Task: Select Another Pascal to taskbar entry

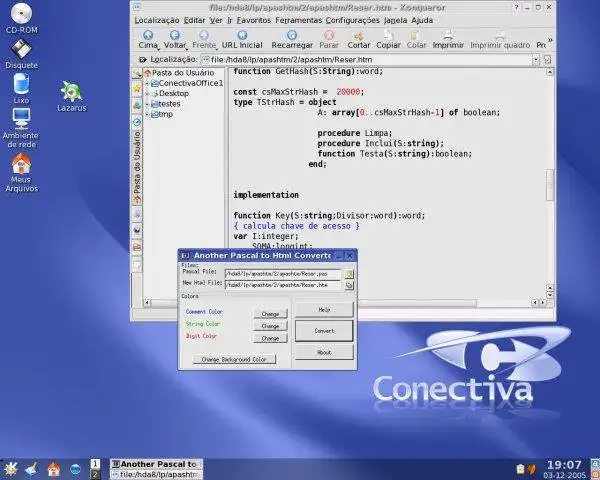Action: coord(157,464)
